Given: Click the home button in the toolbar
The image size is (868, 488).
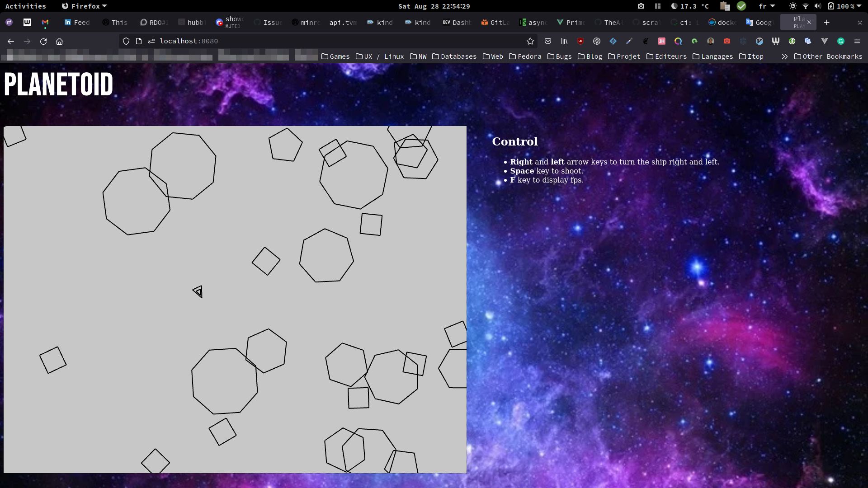Looking at the screenshot, I should coord(59,41).
